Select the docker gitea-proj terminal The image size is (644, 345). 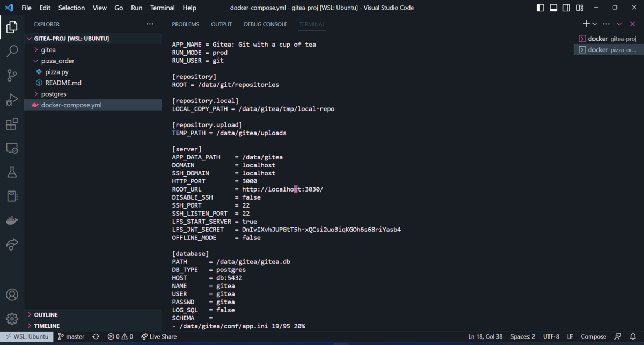click(x=609, y=39)
